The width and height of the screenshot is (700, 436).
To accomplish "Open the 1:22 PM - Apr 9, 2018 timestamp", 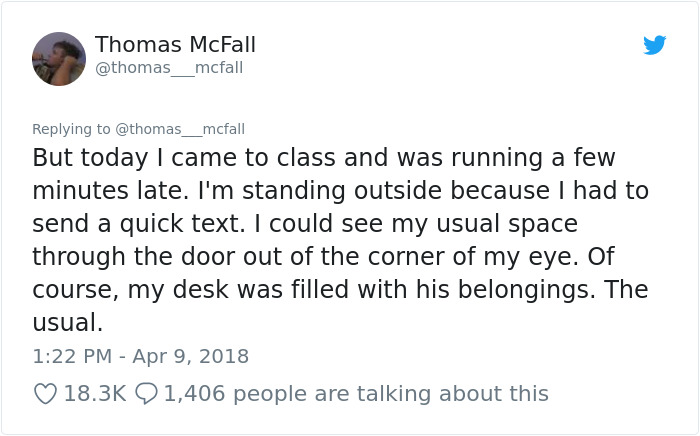I will (x=140, y=356).
